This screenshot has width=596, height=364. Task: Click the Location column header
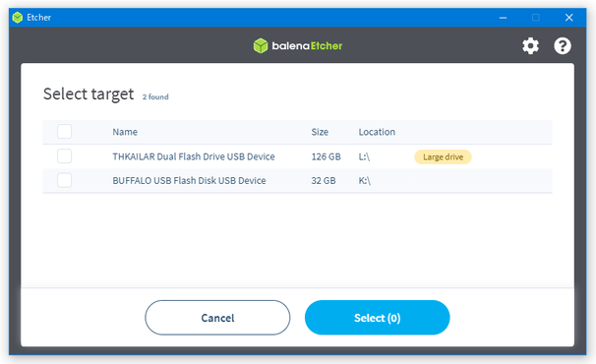(x=377, y=132)
